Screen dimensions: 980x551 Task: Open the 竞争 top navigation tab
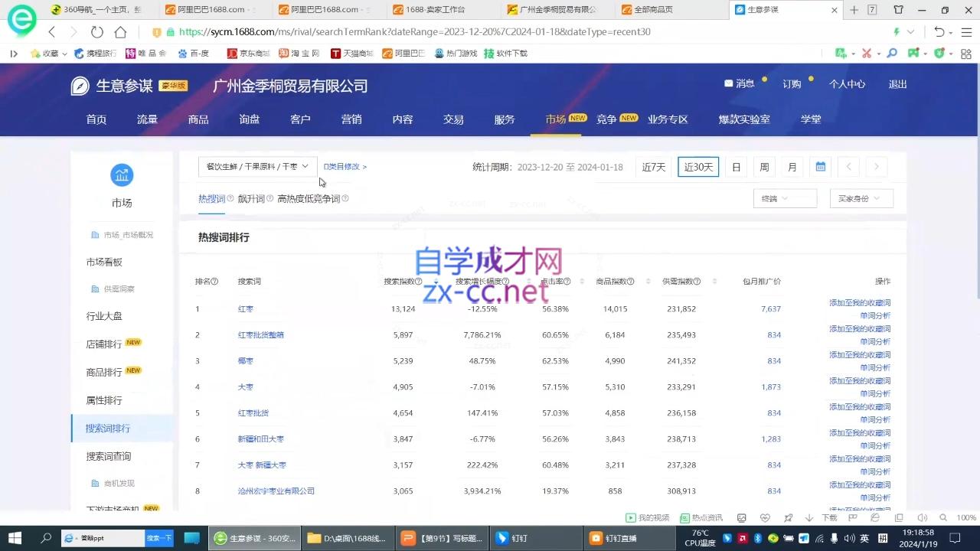click(606, 119)
